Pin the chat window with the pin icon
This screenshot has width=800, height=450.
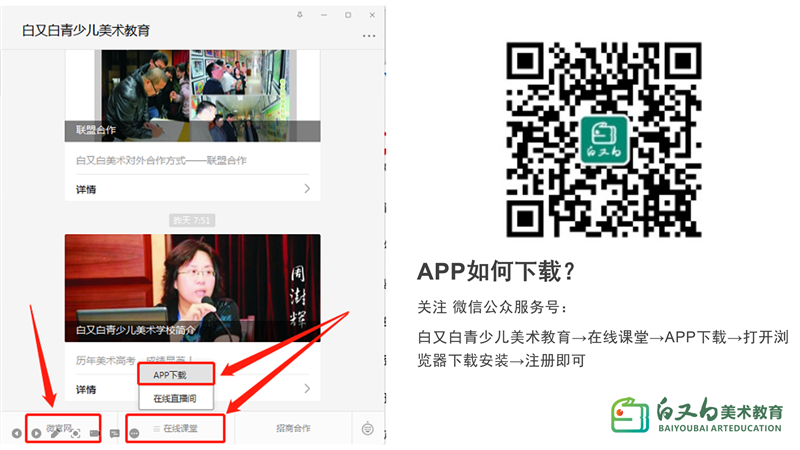[x=299, y=15]
